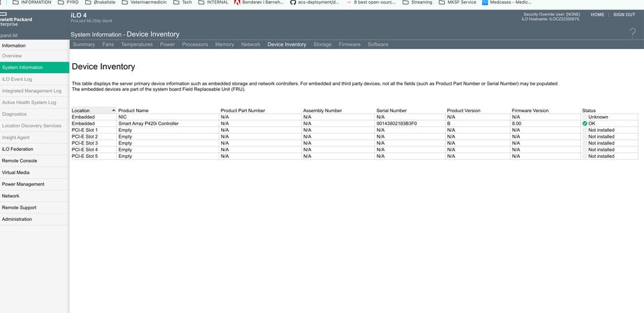Image resolution: width=644 pixels, height=313 pixels.
Task: Switch to the Summary tab
Action: point(84,44)
